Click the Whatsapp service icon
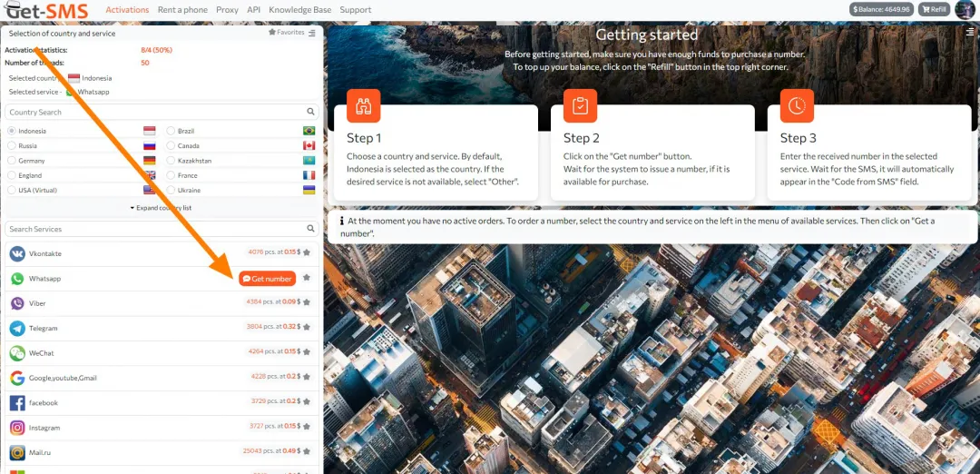This screenshot has width=980, height=474. click(17, 279)
